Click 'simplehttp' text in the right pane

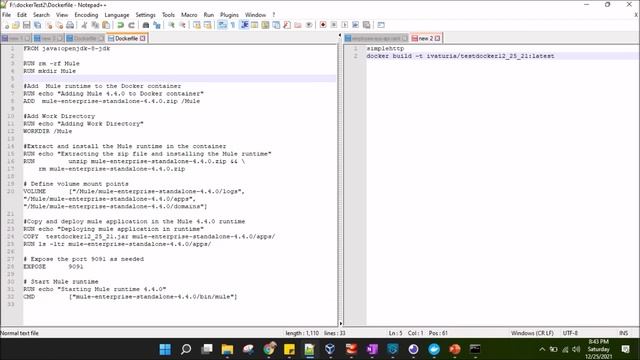point(385,49)
